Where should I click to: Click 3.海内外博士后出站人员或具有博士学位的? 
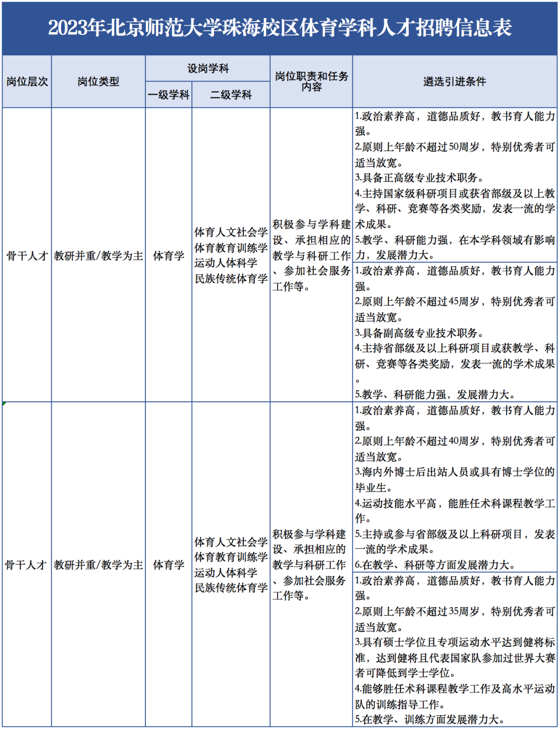(455, 472)
